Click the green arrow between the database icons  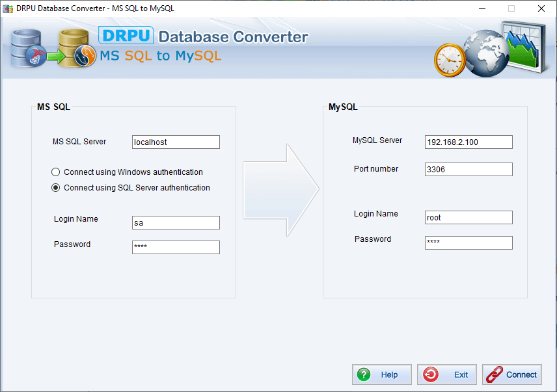(x=56, y=56)
